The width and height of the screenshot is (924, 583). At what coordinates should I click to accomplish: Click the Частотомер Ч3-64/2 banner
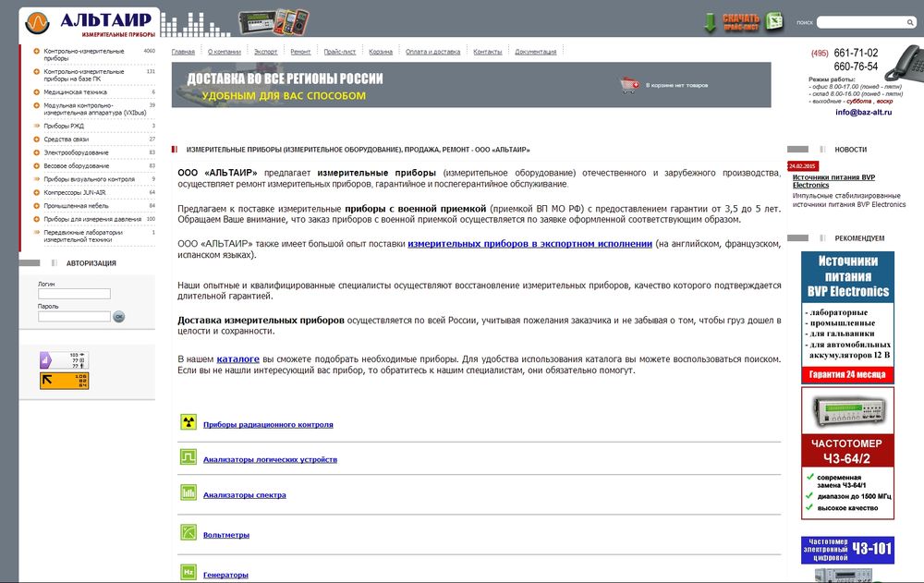847,453
